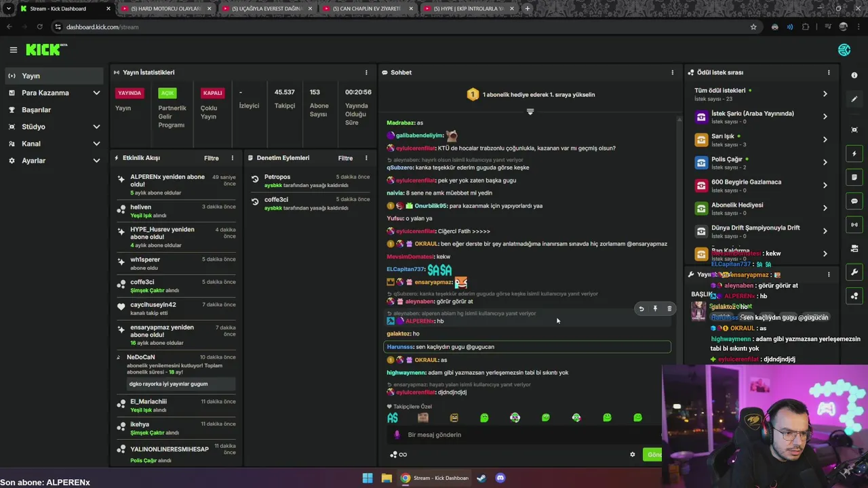Viewport: 868px width, 488px height.
Task: Bookmark this page with the star icon
Action: [753, 27]
